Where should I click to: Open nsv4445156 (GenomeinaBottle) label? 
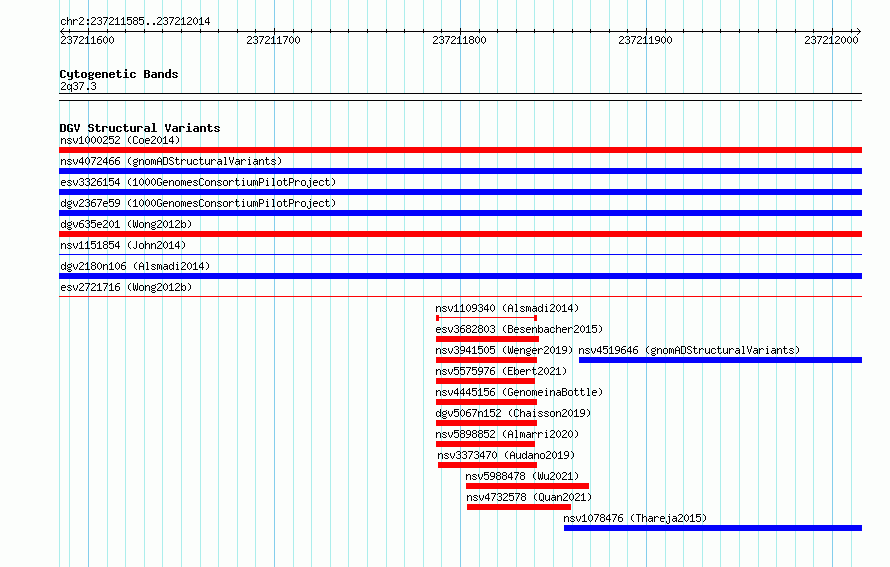[x=519, y=392]
